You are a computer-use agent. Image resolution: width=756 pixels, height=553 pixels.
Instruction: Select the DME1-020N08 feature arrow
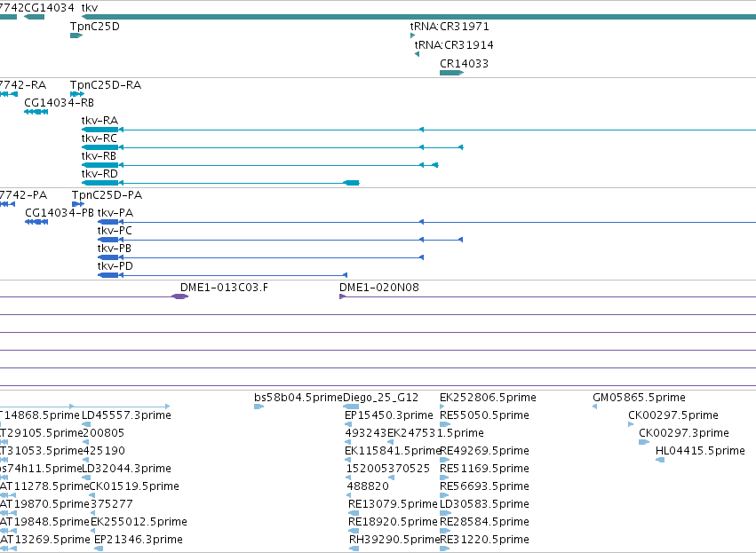click(342, 296)
